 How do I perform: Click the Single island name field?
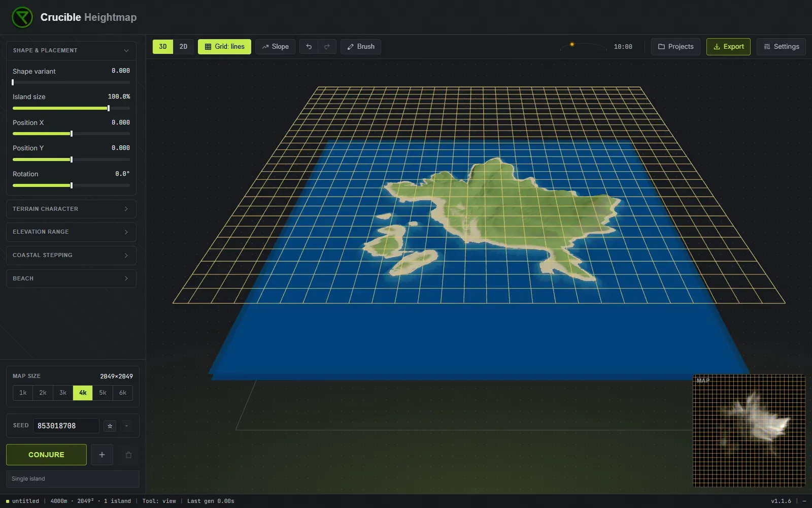pyautogui.click(x=73, y=479)
